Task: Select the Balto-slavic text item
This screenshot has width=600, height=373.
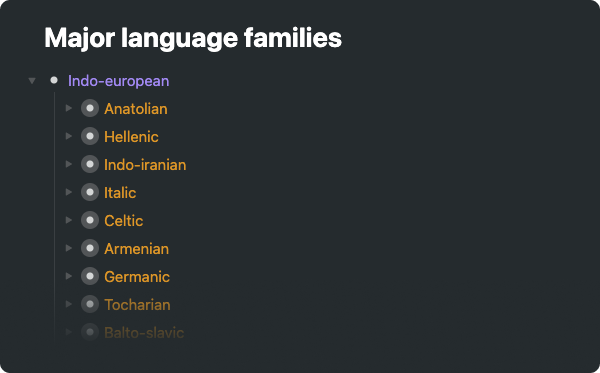Action: (144, 333)
